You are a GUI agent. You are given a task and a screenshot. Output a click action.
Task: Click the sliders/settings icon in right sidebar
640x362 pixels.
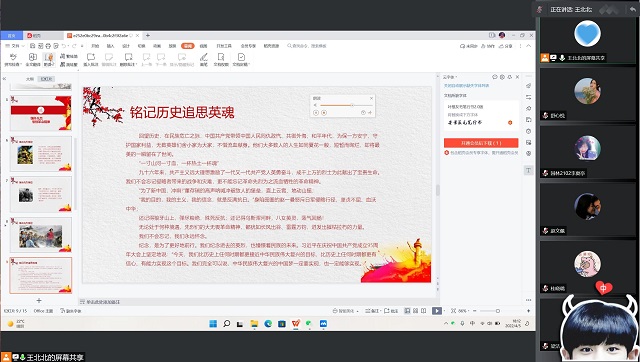click(529, 97)
